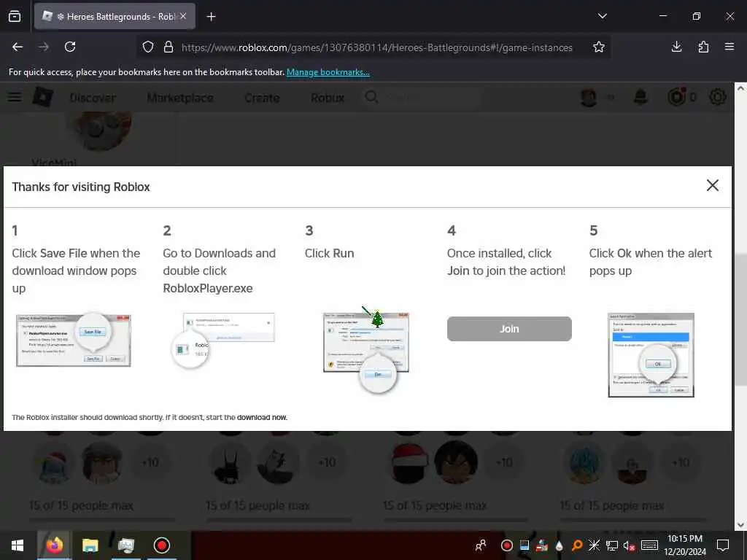
Task: Minimize the Firefox window
Action: pyautogui.click(x=662, y=16)
